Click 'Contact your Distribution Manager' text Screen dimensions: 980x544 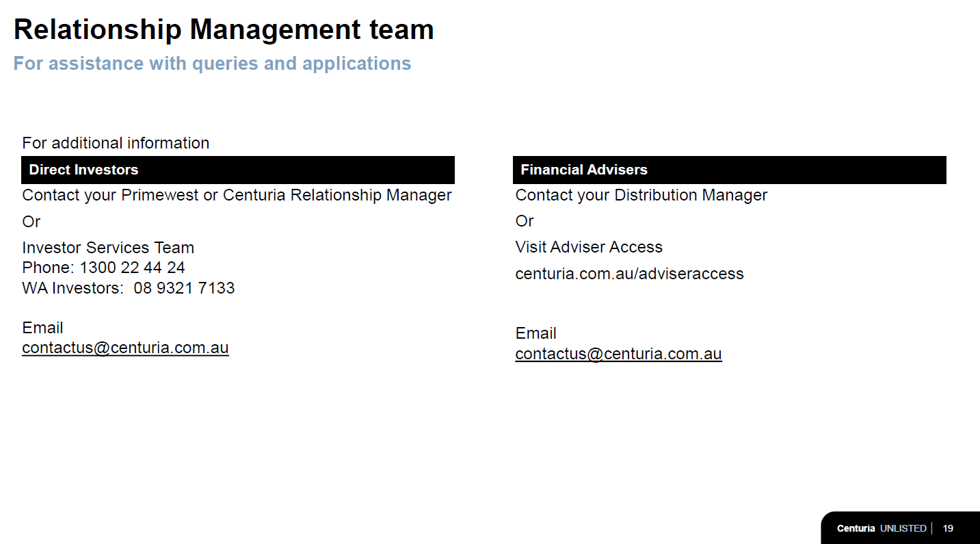click(x=641, y=195)
